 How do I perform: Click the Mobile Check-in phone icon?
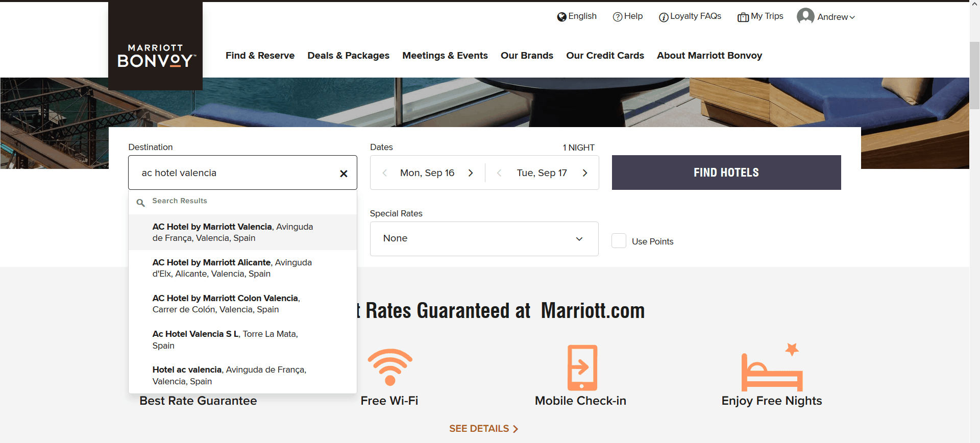click(x=582, y=367)
